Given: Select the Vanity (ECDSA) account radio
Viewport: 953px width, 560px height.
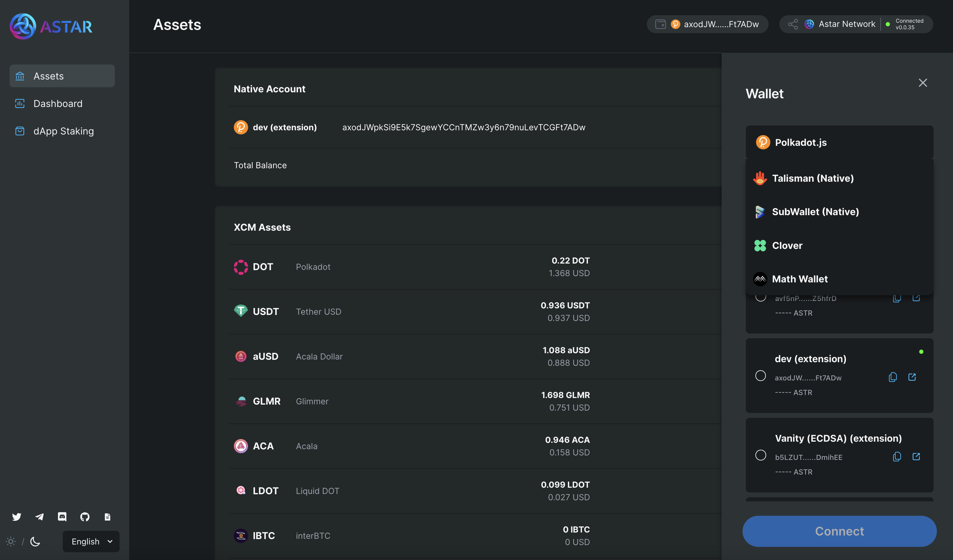Looking at the screenshot, I should 760,455.
